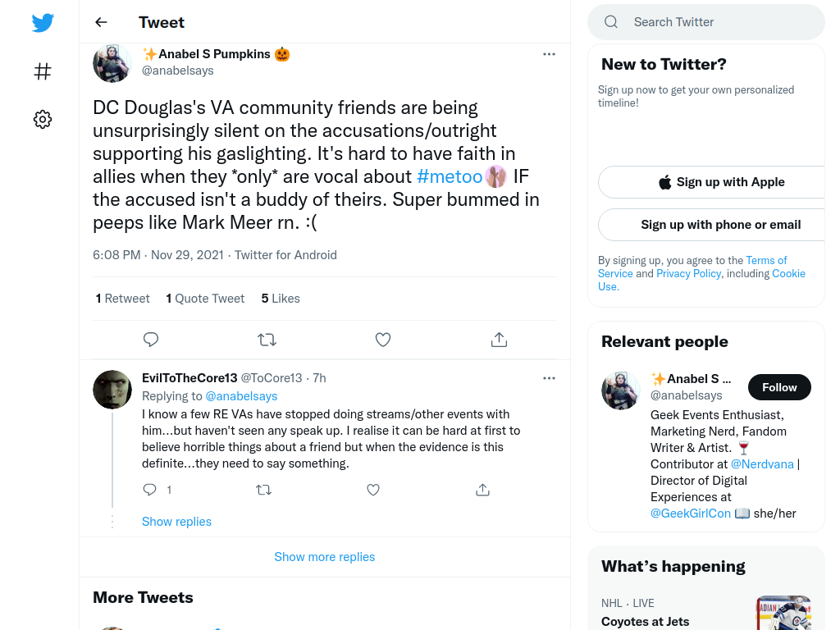Like EvilToTheCore13's reply
The image size is (840, 630).
tap(373, 490)
